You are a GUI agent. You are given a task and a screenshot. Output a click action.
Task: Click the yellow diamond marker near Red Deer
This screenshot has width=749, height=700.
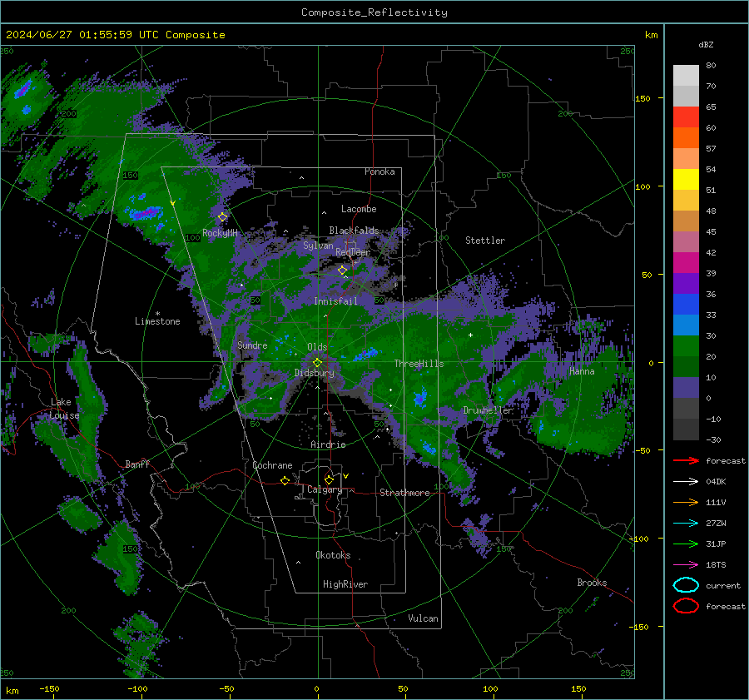coord(342,271)
